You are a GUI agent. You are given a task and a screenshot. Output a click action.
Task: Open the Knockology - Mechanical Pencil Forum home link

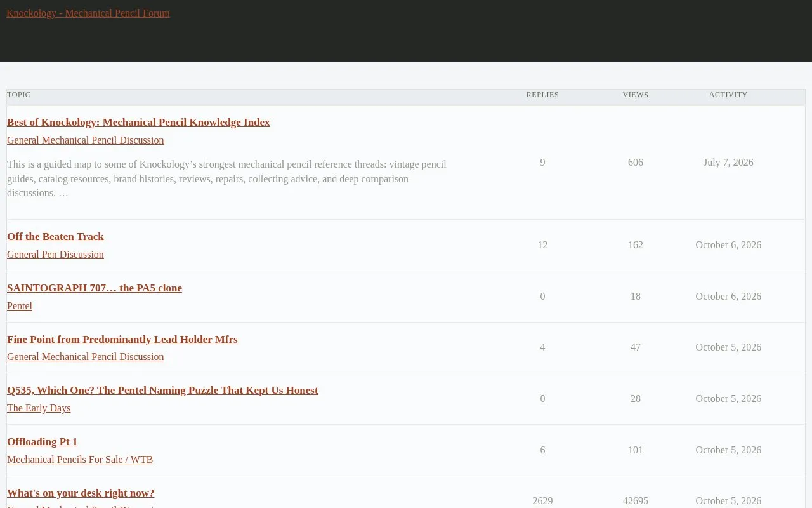(88, 13)
